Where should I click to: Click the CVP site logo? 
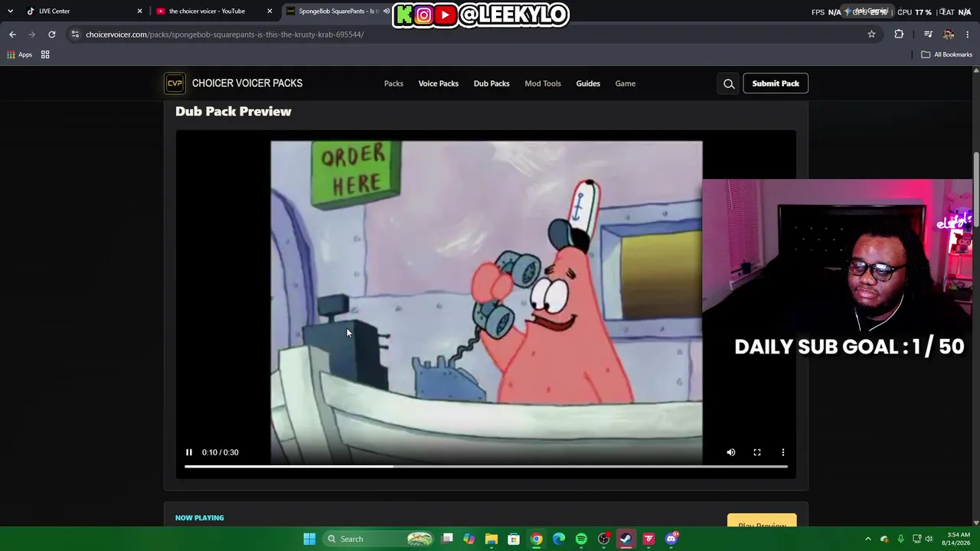tap(175, 83)
